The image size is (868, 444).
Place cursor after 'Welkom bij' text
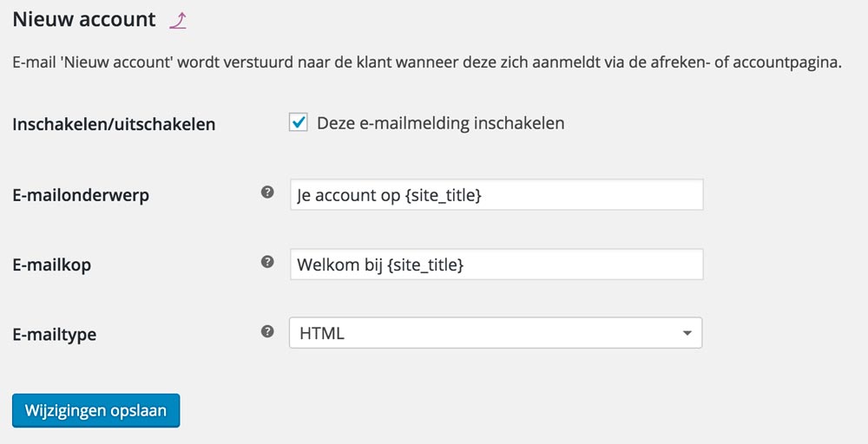[385, 264]
